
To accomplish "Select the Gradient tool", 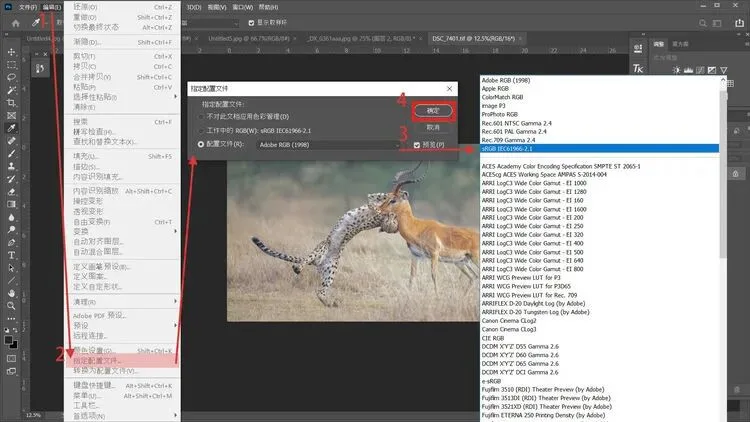I will 11,204.
